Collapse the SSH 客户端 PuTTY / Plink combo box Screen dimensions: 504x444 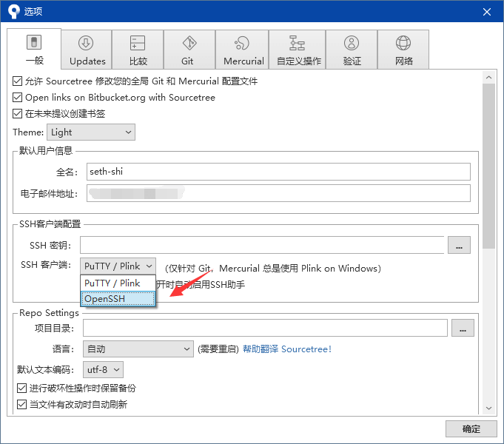118,266
